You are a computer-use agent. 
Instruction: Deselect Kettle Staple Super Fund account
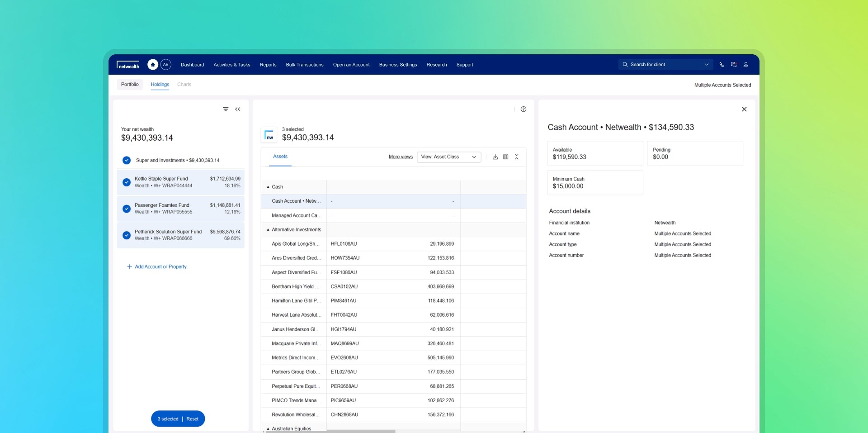click(x=127, y=182)
